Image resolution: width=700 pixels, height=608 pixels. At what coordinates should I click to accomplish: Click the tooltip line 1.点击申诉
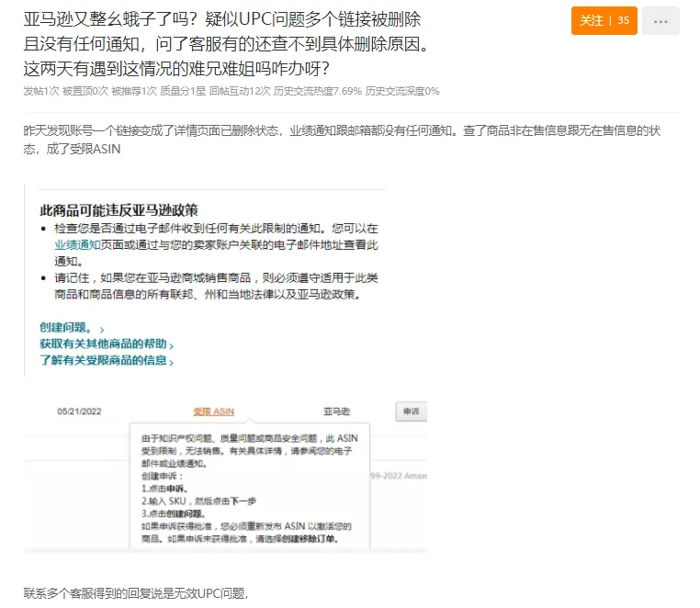(164, 489)
